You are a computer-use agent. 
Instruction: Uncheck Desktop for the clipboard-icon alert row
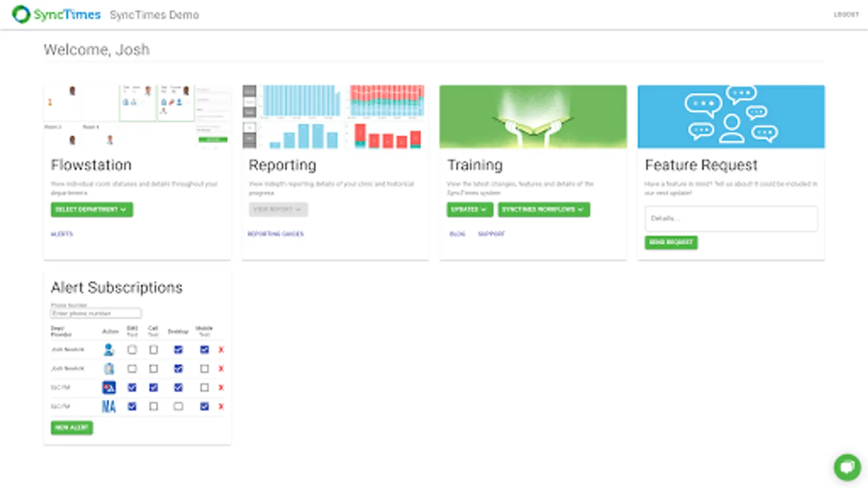click(178, 369)
